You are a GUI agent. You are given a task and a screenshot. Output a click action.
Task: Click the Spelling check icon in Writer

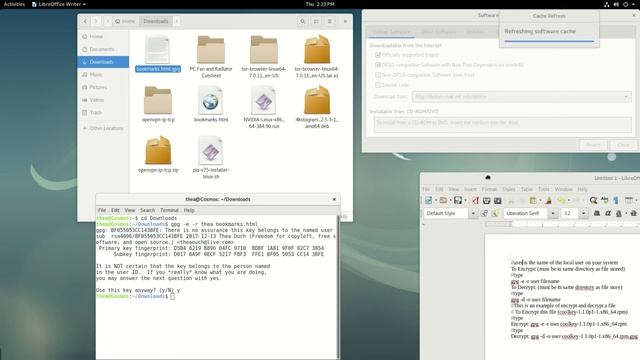point(604,200)
